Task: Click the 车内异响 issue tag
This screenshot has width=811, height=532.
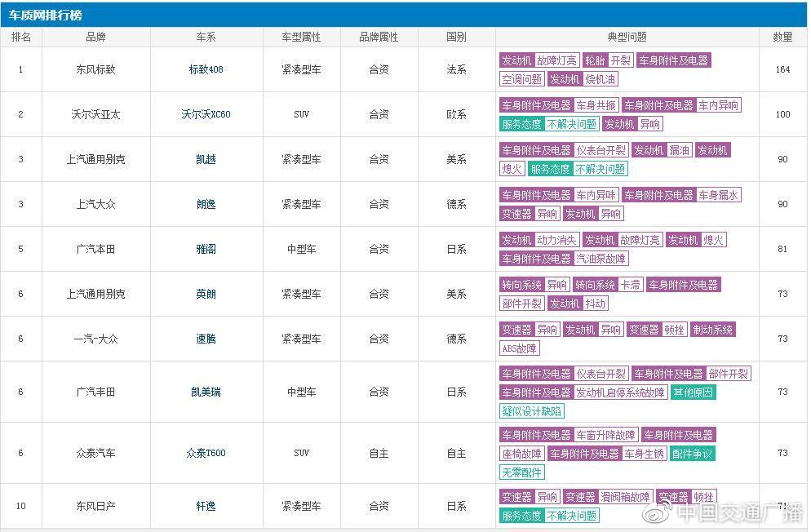Action: 719,105
